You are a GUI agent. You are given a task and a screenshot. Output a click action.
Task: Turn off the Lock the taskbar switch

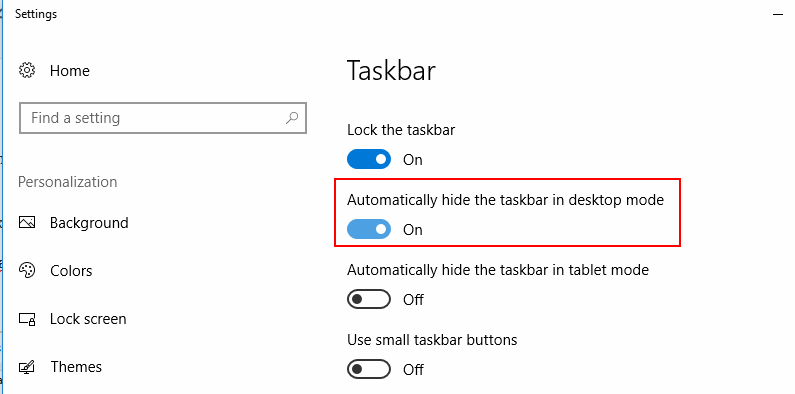(x=369, y=159)
